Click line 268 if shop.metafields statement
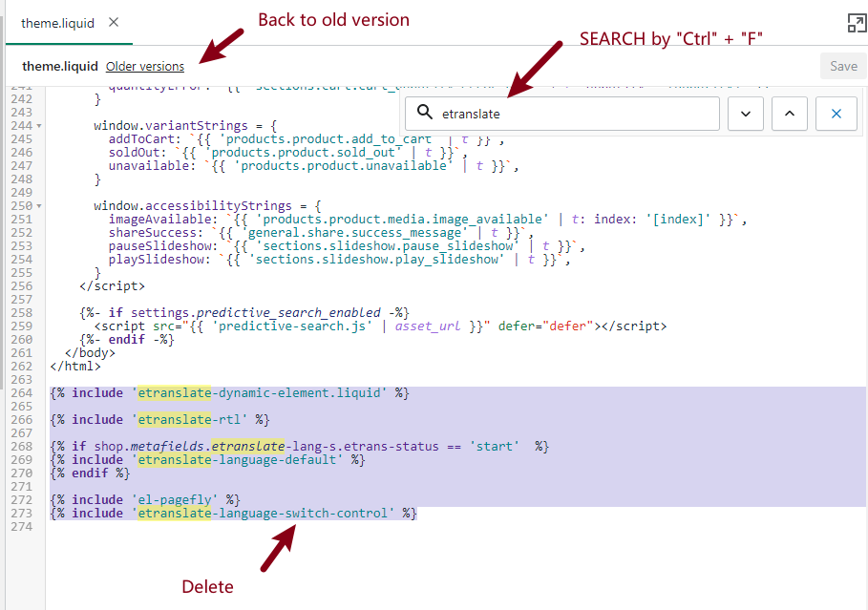868x610 pixels. coord(299,446)
